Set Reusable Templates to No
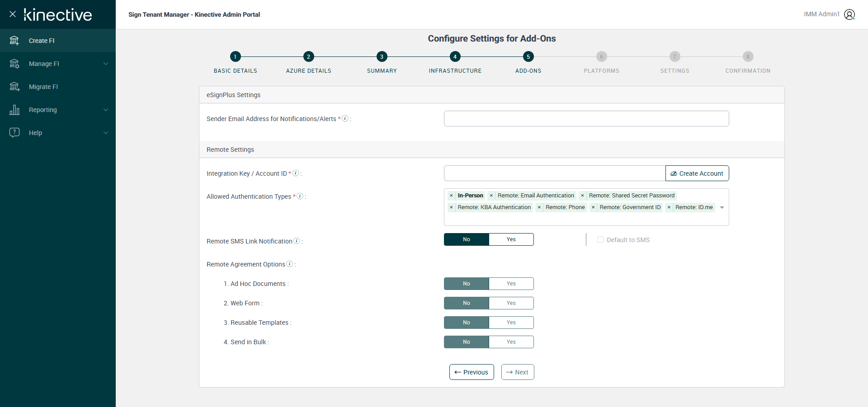The width and height of the screenshot is (868, 407). coord(467,323)
